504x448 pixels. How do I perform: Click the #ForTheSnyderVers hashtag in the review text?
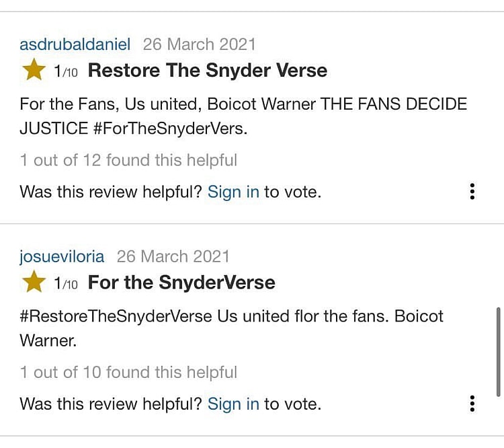click(170, 128)
